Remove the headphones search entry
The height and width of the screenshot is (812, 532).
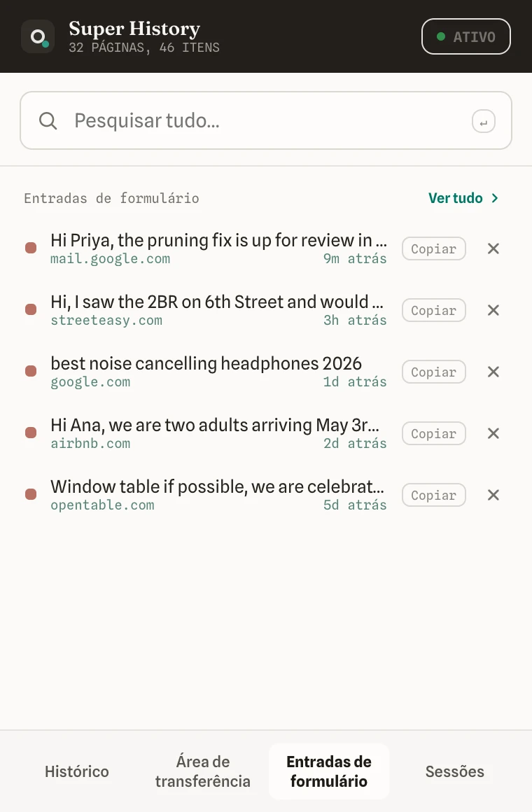click(493, 372)
